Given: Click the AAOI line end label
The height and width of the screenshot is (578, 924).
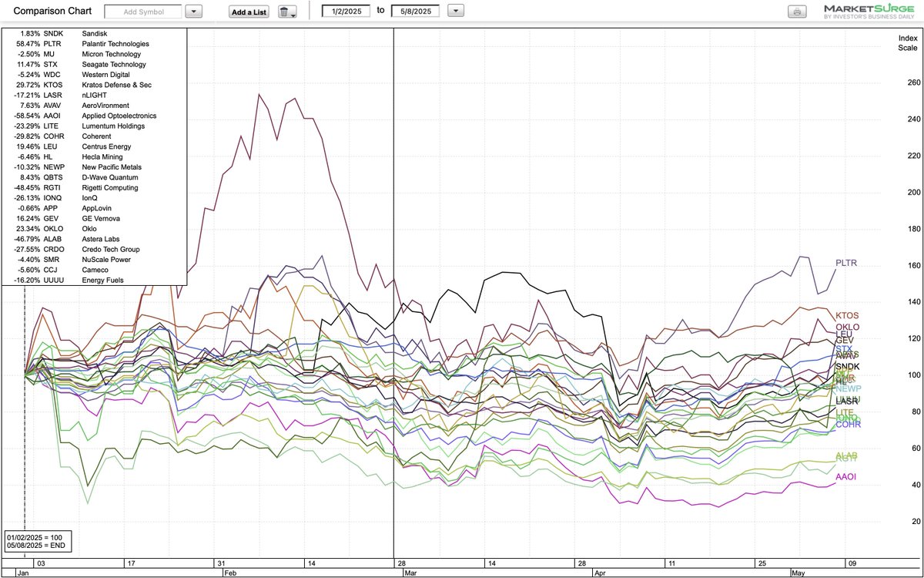Looking at the screenshot, I should pos(846,477).
